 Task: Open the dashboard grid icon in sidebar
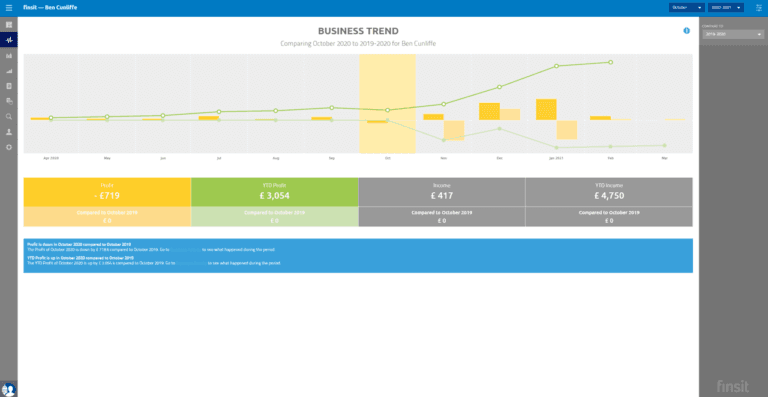click(9, 24)
